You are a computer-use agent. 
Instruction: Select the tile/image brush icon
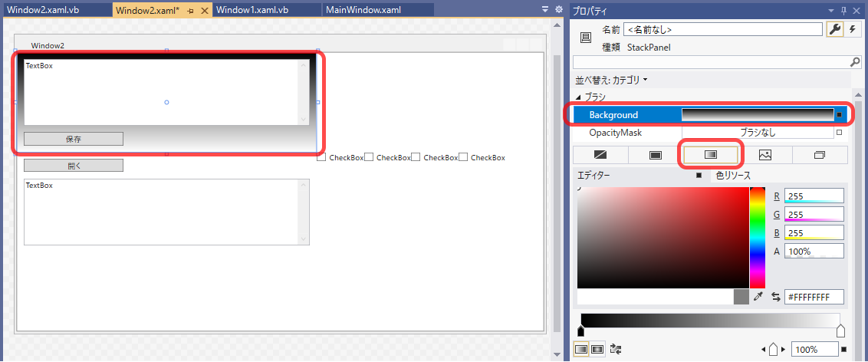point(765,155)
